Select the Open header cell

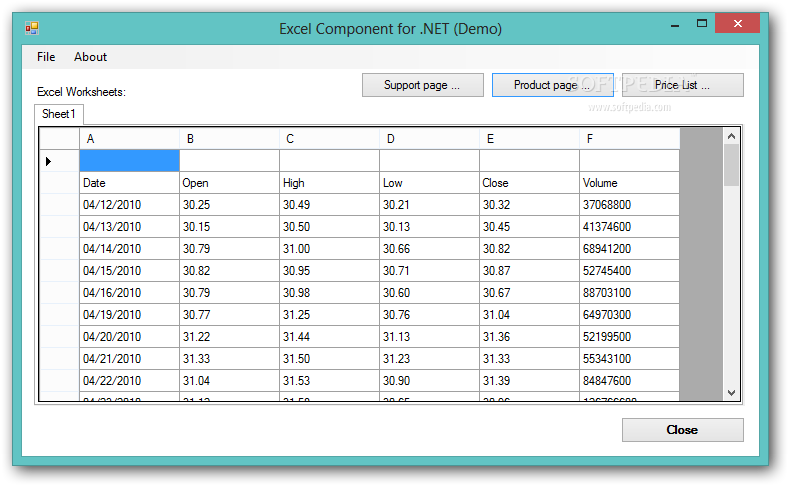tap(229, 183)
